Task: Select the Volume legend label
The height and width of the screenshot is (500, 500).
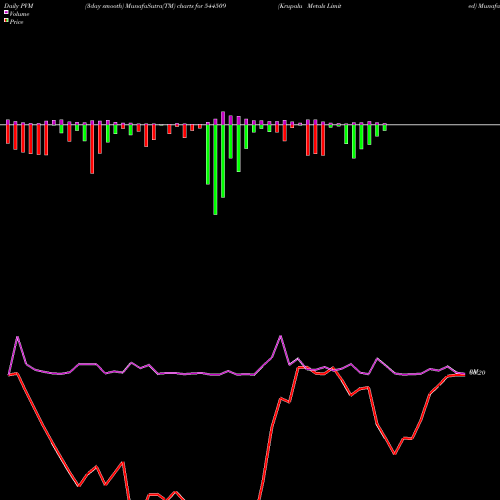Action: click(19, 14)
